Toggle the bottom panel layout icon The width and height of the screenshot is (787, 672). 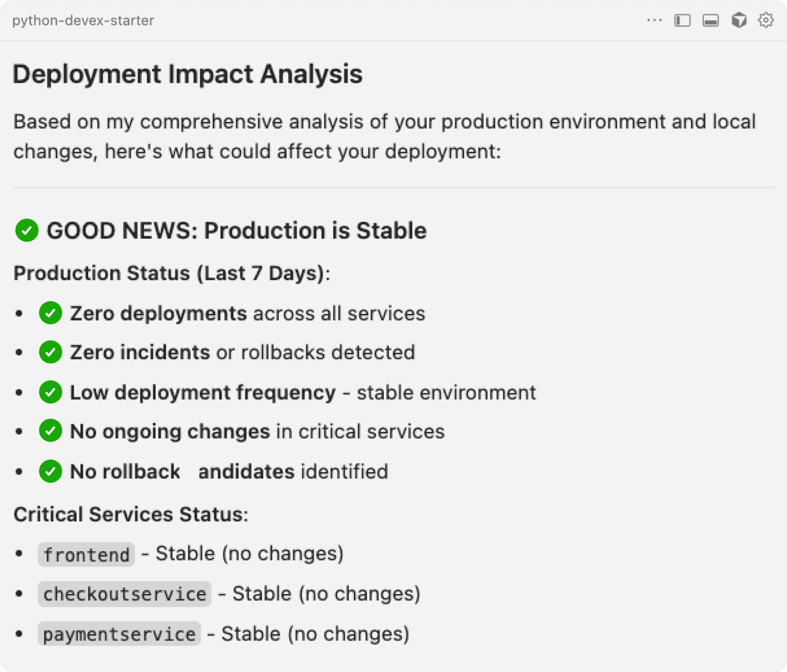point(711,21)
